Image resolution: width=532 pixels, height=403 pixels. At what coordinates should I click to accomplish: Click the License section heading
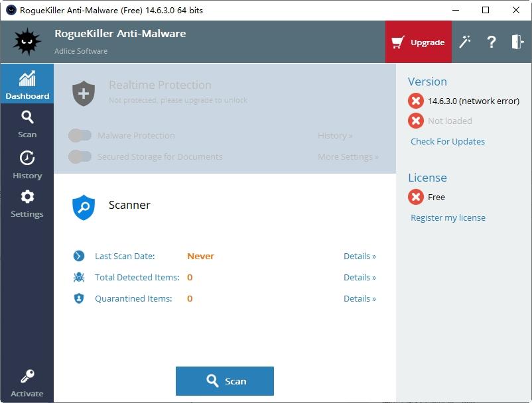click(x=427, y=178)
